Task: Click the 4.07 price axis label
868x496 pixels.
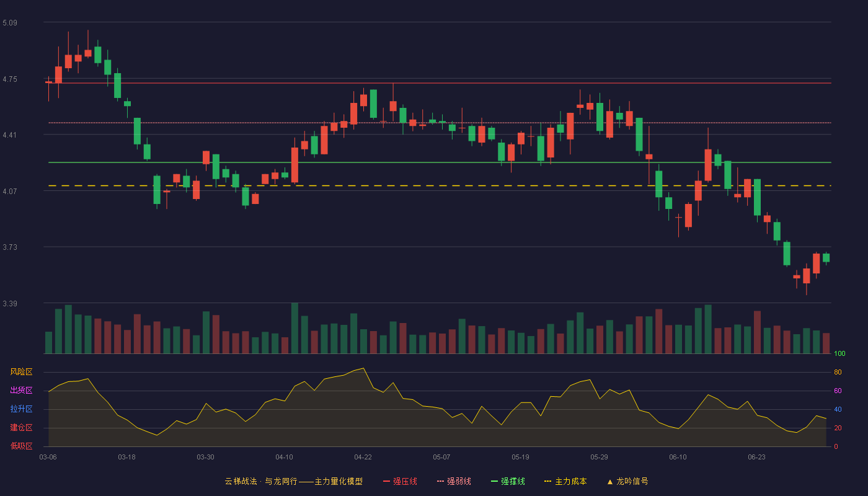Action: tap(10, 192)
